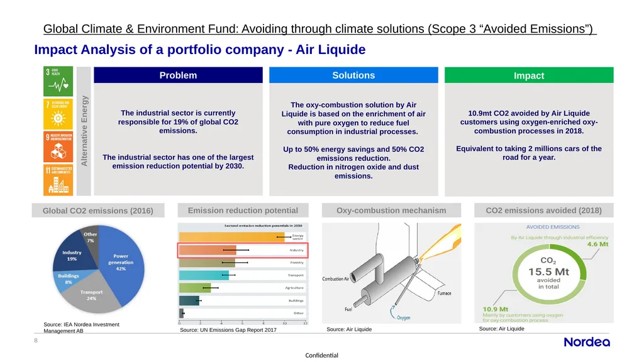Viewport: 644px width, 362px height.
Task: Click the highlighted Industry bar in chart
Action: 208,250
